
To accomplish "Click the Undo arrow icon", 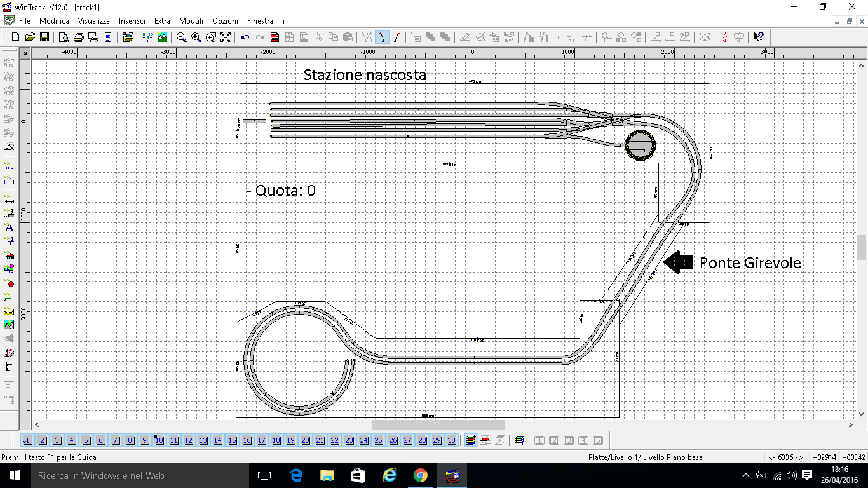I will tap(244, 37).
